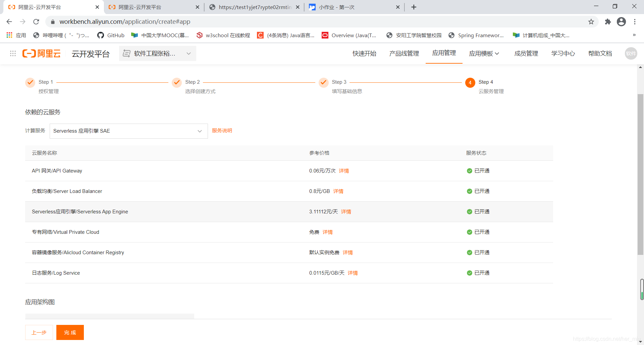Click green status icon for Log Service
Viewport: 644px width, 345px height.
click(469, 273)
